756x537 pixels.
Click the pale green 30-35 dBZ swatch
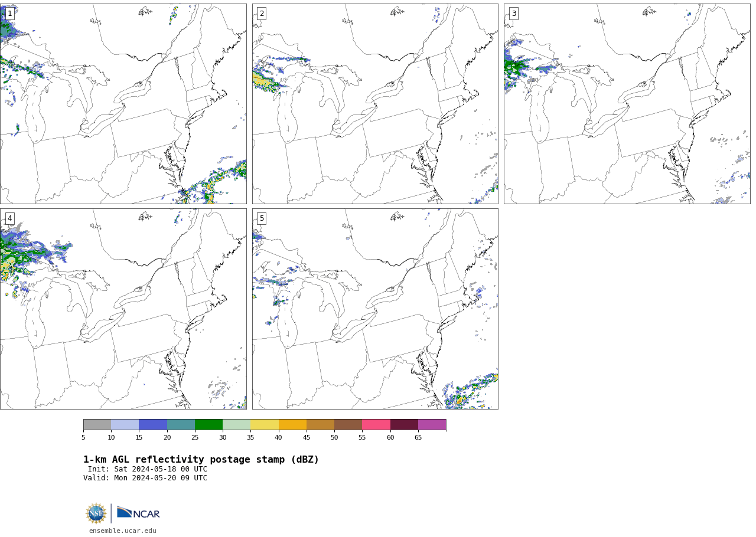[x=236, y=425]
